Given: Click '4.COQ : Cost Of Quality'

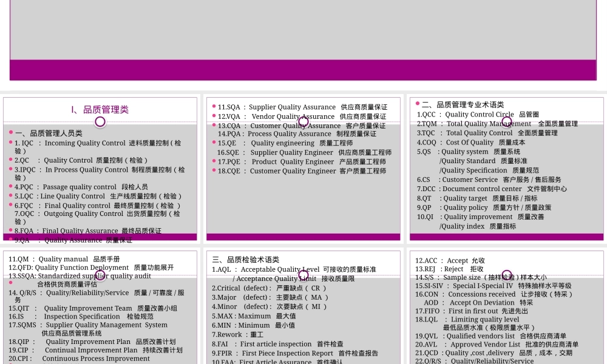Looking at the screenshot, I should 455,143.
